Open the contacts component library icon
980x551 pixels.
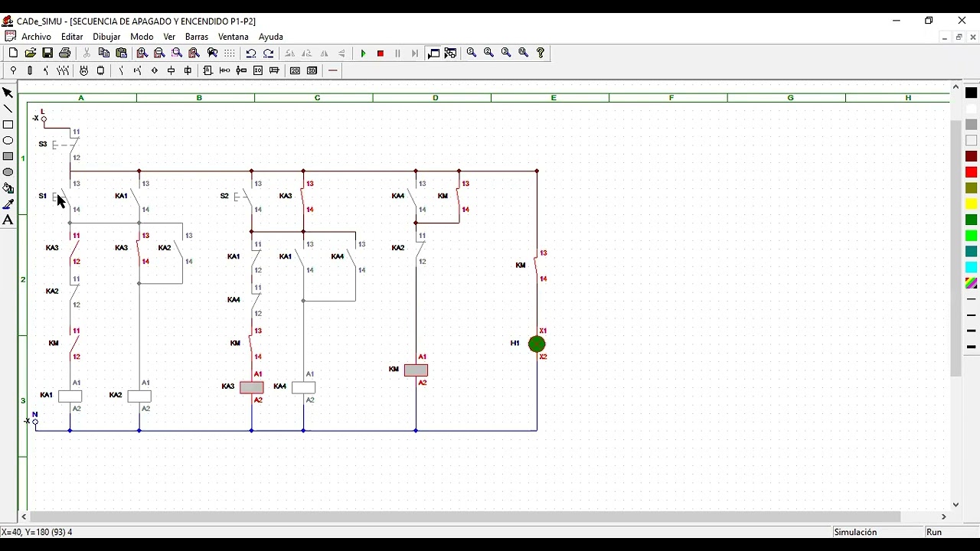[x=121, y=70]
